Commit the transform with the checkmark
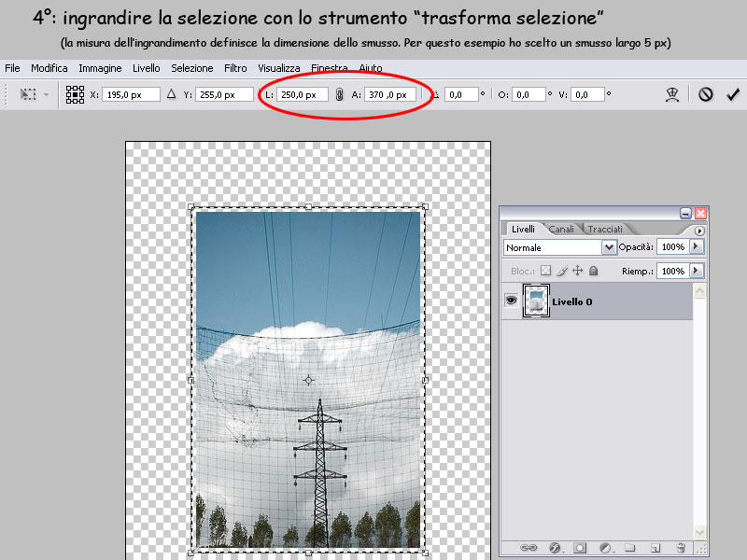Viewport: 747px width, 560px height. coord(733,93)
